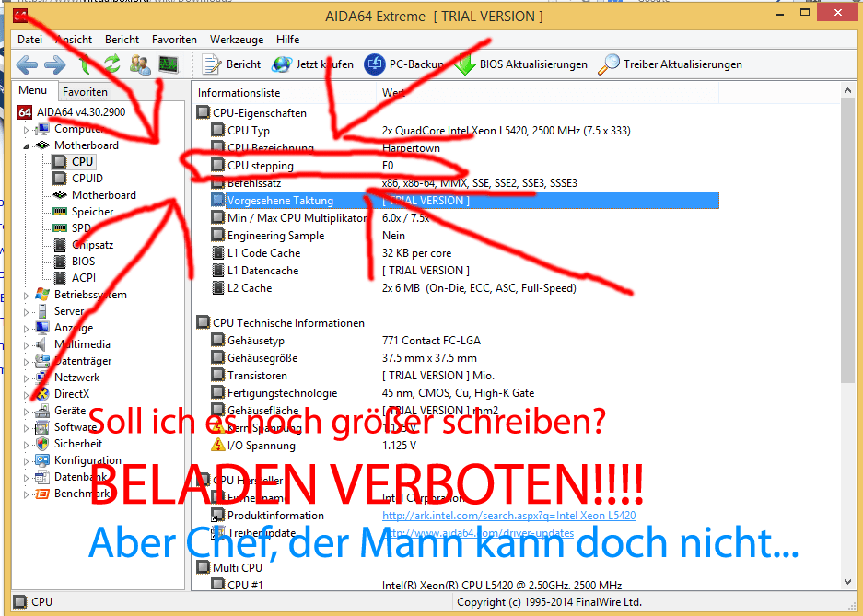The width and height of the screenshot is (863, 616).
Task: Select the Gehäusetyp row
Action: click(x=464, y=341)
